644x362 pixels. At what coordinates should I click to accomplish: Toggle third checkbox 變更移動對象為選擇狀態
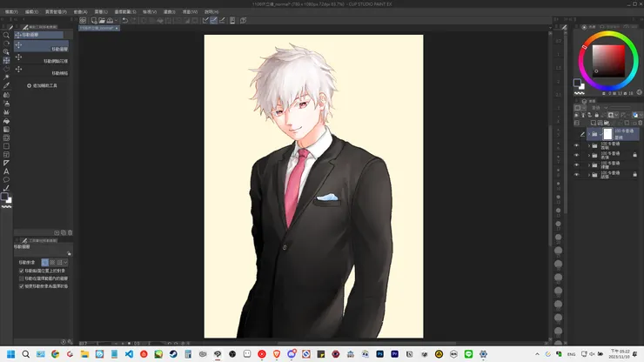(22, 286)
